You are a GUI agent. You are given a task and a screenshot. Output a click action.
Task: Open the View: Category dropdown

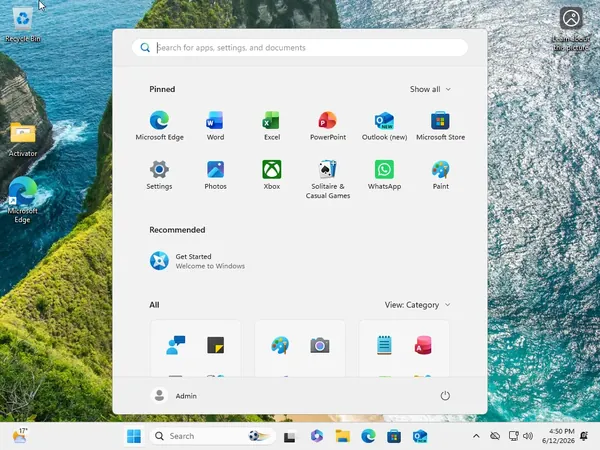417,305
